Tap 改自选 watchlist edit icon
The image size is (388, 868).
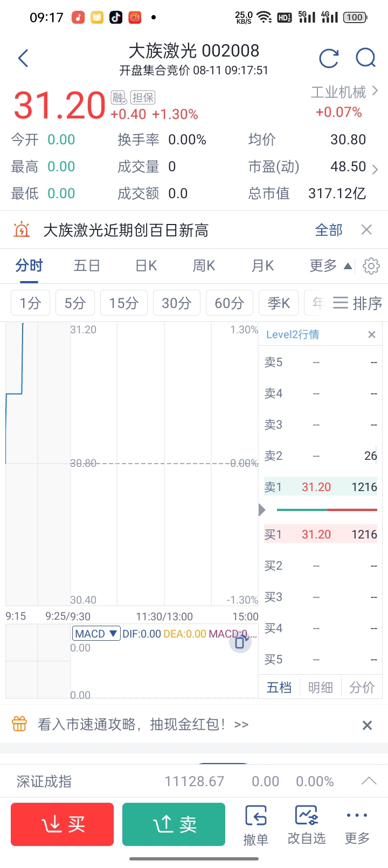coord(307,824)
